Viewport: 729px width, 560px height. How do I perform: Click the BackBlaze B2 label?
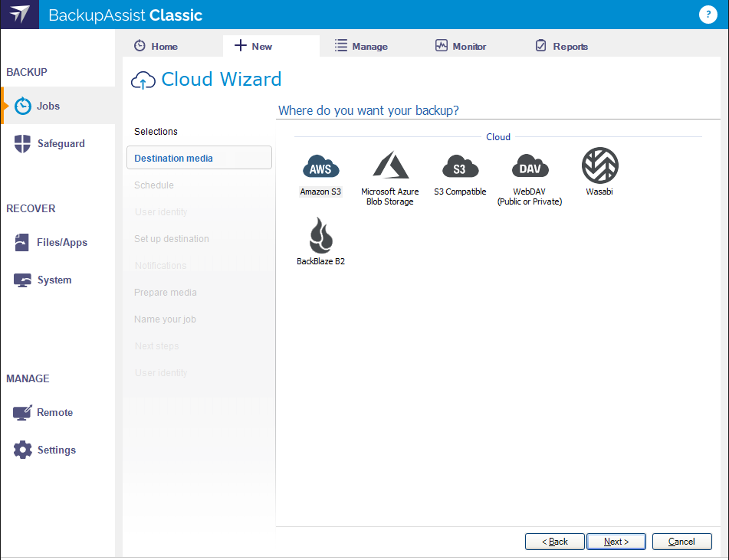coord(320,261)
